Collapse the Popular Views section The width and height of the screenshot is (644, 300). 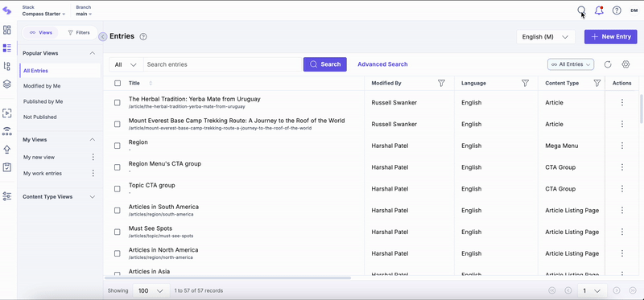[93, 53]
